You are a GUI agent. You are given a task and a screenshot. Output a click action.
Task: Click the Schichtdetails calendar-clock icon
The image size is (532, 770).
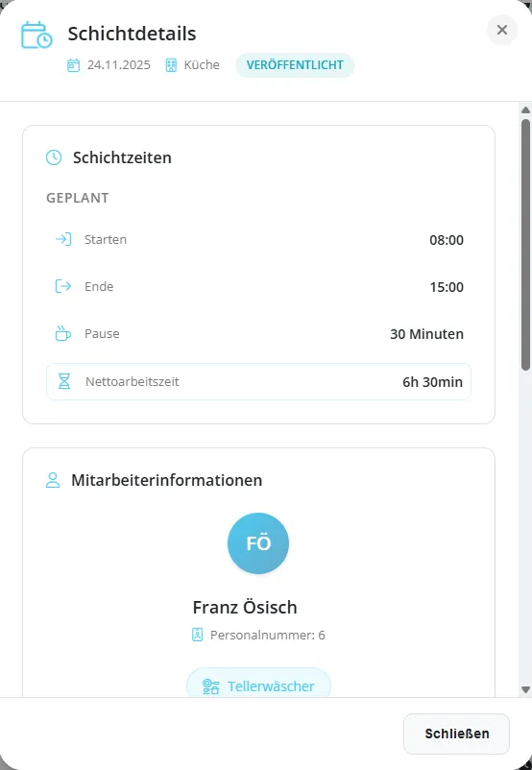(36, 35)
